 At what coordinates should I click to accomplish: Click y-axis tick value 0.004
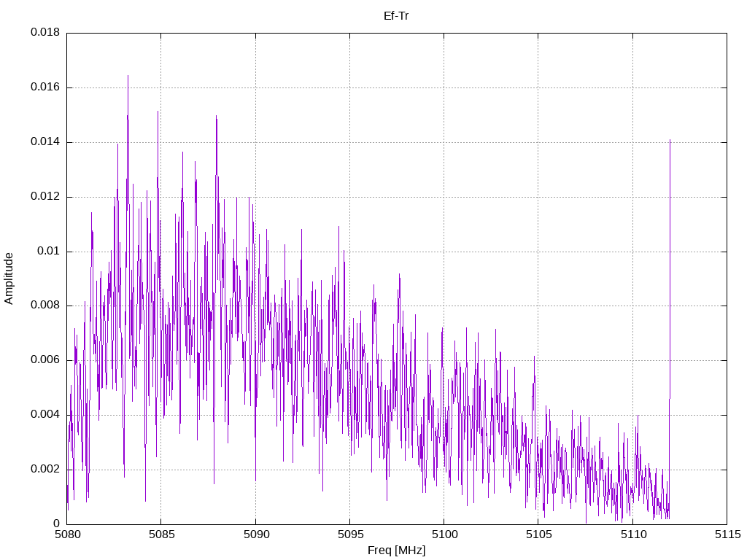pos(45,415)
